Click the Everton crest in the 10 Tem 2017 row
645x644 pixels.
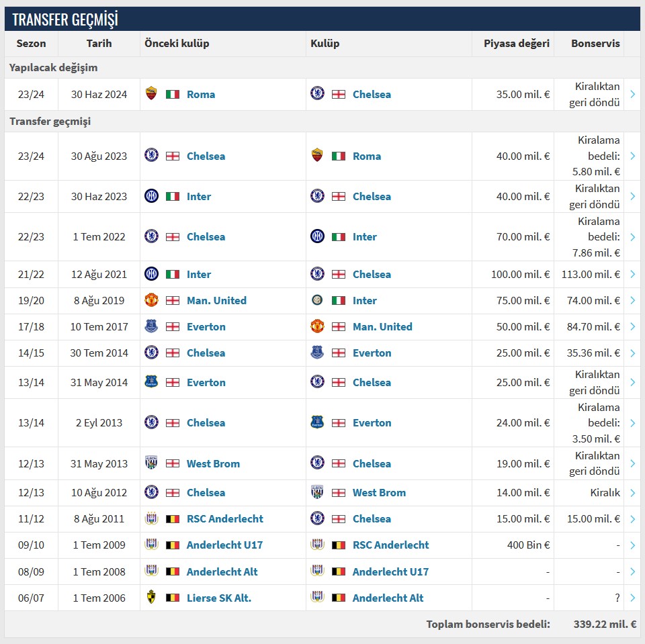[151, 326]
